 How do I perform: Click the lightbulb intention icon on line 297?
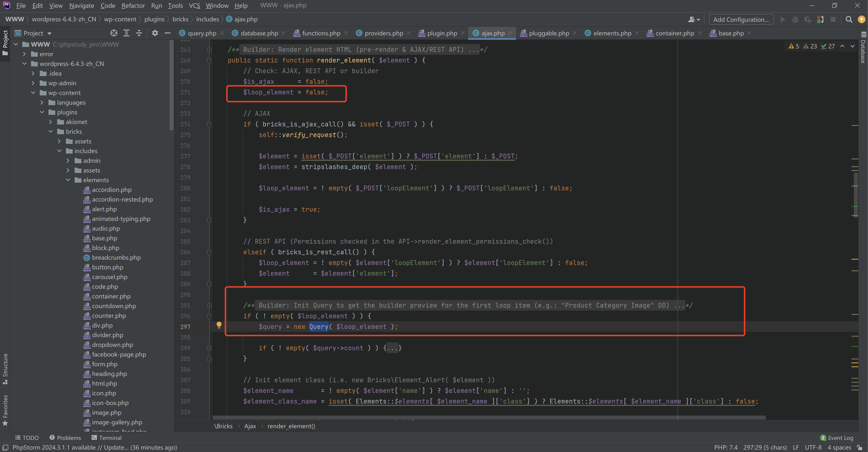point(219,325)
